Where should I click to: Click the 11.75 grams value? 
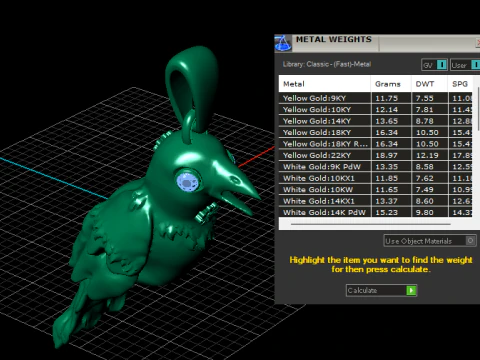tap(387, 98)
